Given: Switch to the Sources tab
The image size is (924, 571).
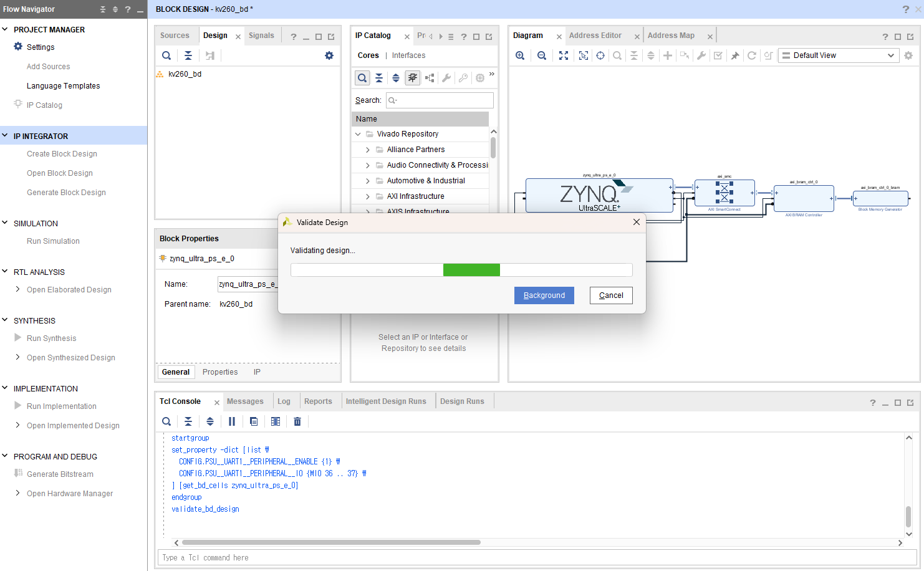Looking at the screenshot, I should pos(175,36).
